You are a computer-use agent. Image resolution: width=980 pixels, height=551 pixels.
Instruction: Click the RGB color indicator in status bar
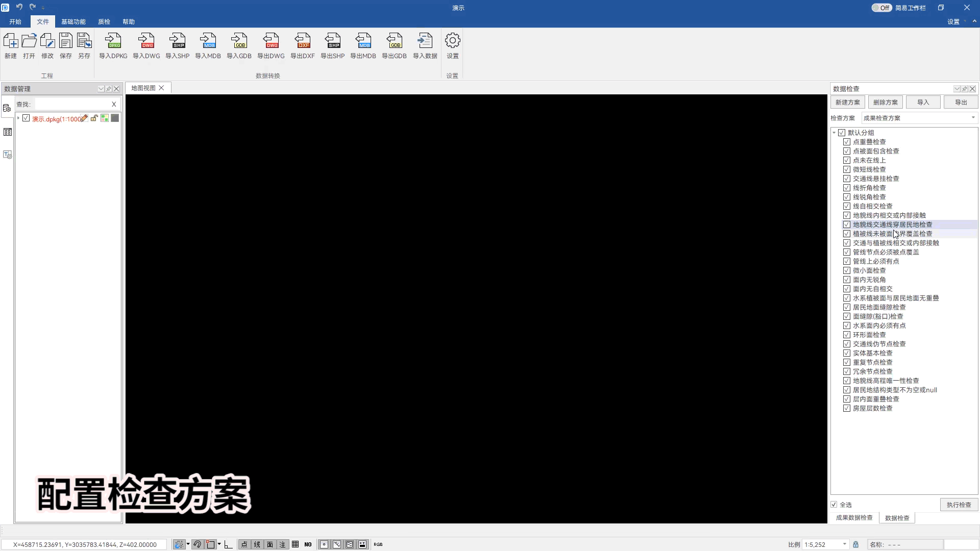click(x=378, y=544)
